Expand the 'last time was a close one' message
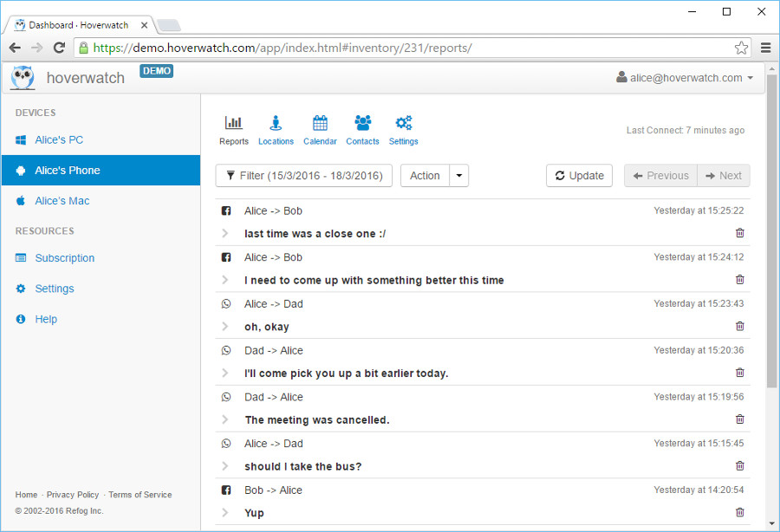Screen dimensions: 780x532 [224, 233]
